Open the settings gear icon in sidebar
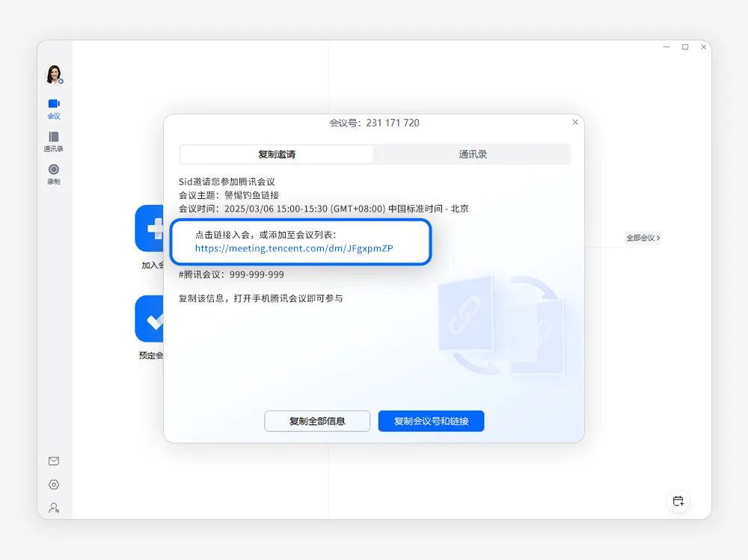Image resolution: width=748 pixels, height=560 pixels. click(x=54, y=484)
